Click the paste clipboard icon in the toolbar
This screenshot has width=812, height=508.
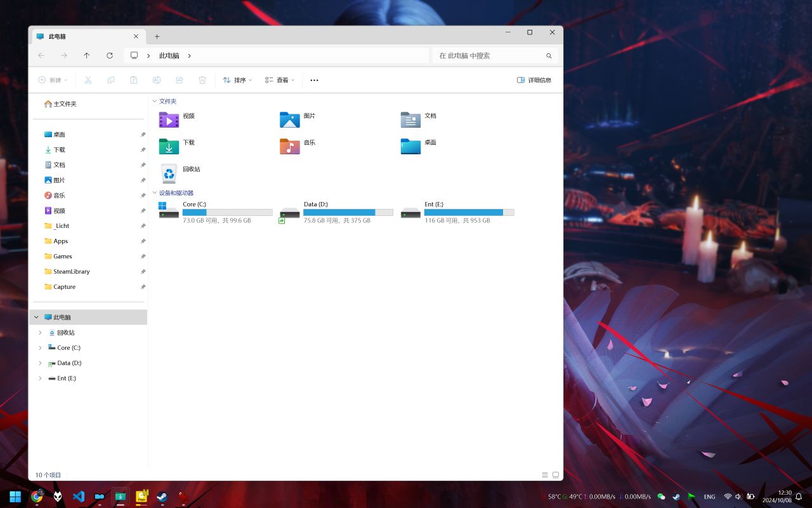tap(134, 80)
